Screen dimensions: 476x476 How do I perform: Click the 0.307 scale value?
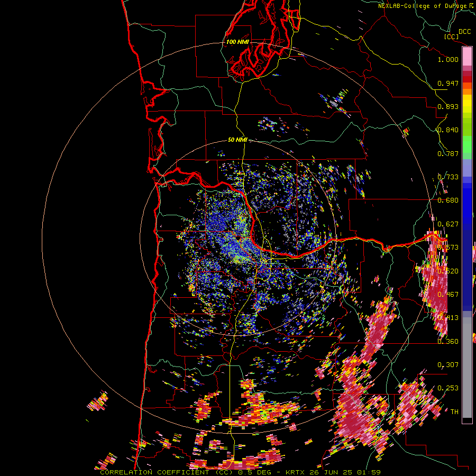pyautogui.click(x=448, y=365)
